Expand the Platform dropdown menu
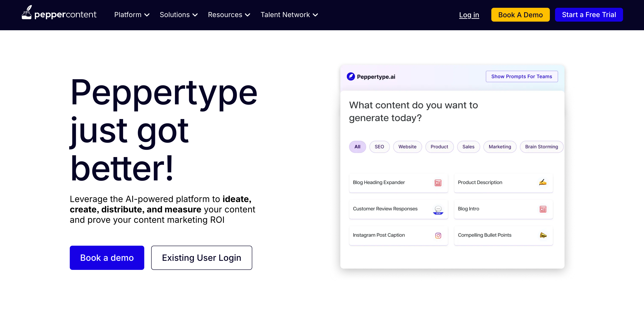 pos(132,15)
